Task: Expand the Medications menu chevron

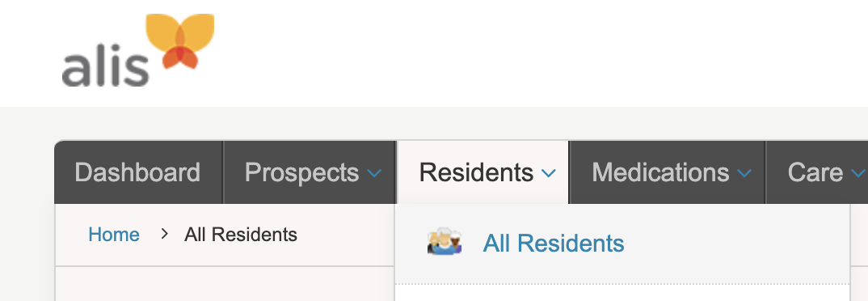Action: click(x=744, y=173)
